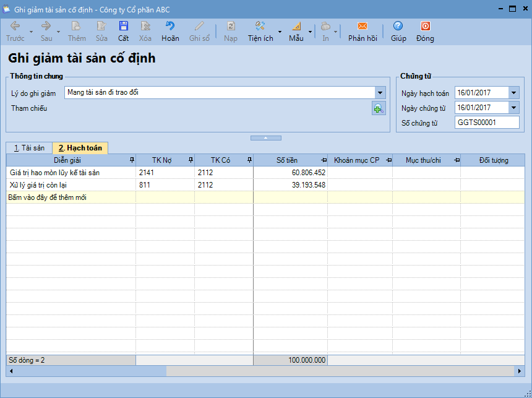Screen dimensions: 532x398
Task: Open the Ngày hạch toán date picker
Action: (514, 93)
